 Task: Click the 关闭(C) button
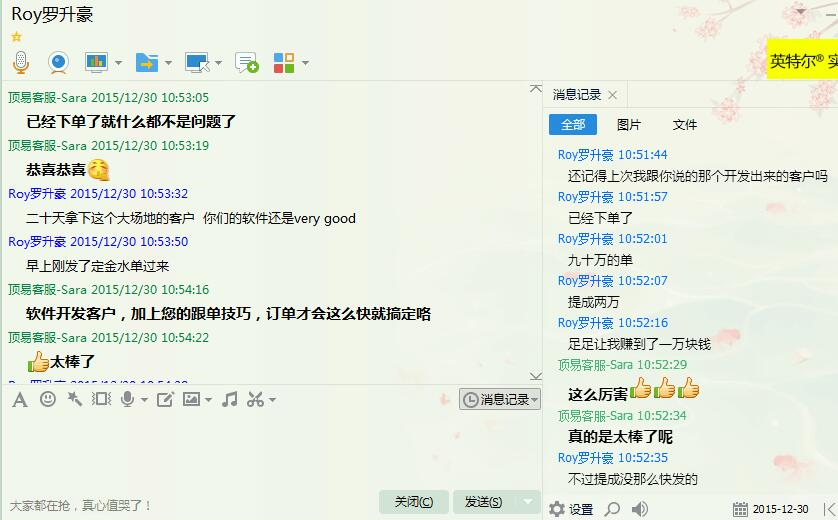coord(413,502)
